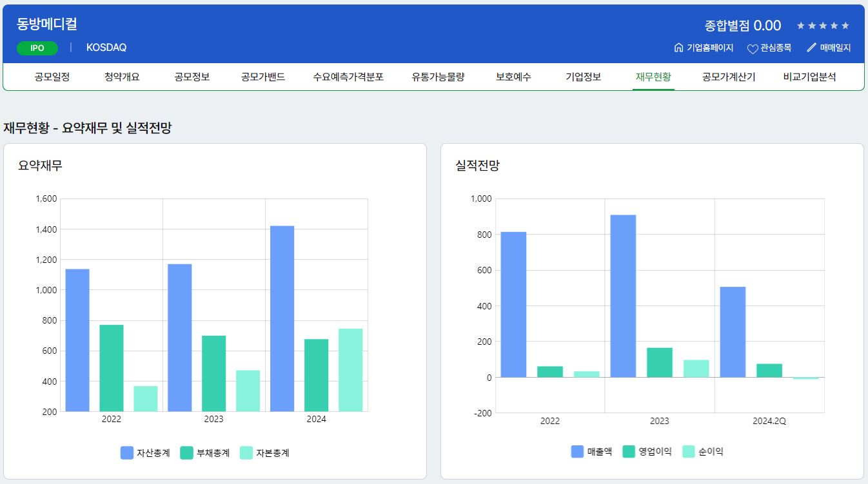Open the 공모가계산기 tab
This screenshot has width=868, height=484.
tap(729, 77)
